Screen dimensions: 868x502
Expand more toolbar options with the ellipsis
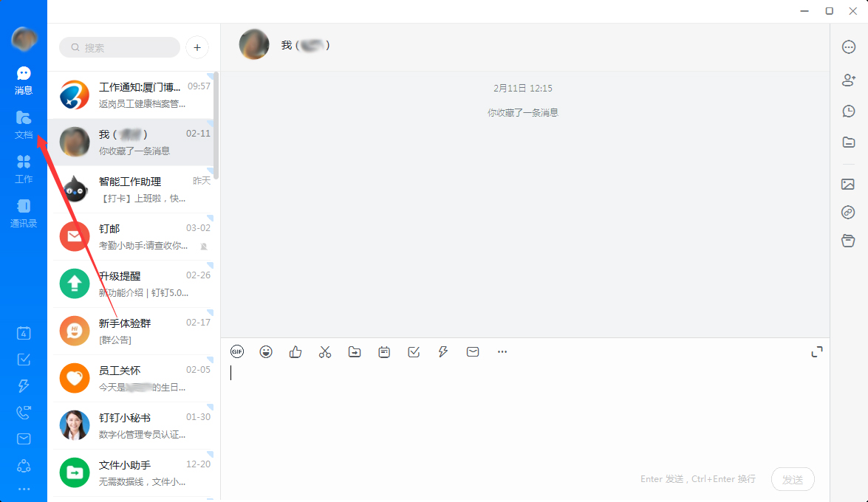coord(502,351)
